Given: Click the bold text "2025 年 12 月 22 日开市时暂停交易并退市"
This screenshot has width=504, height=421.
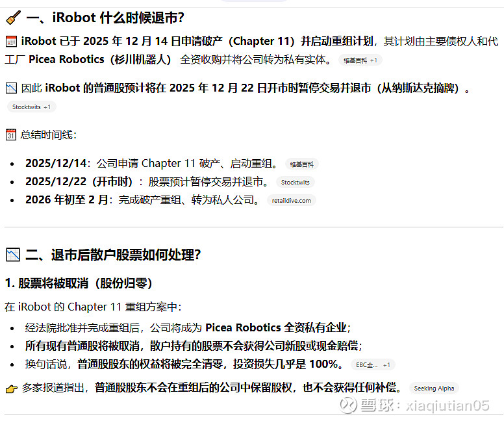Looking at the screenshot, I should pos(270,88).
